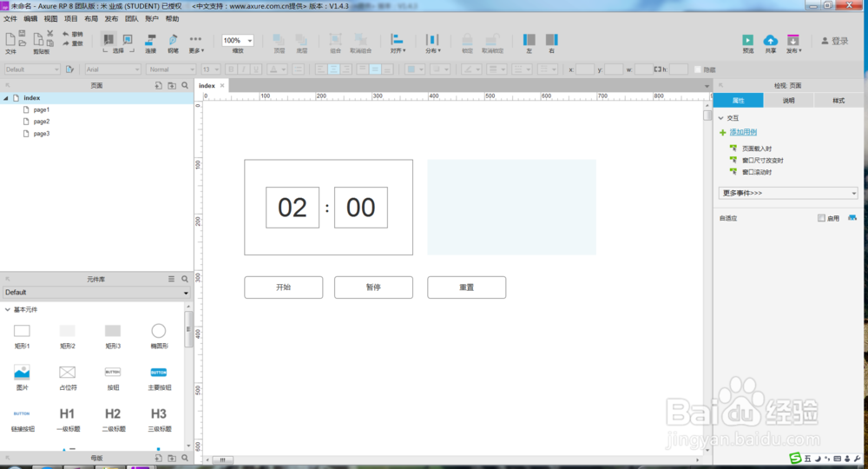Click add page icon in 页面 panel
The image size is (868, 469).
[x=158, y=85]
